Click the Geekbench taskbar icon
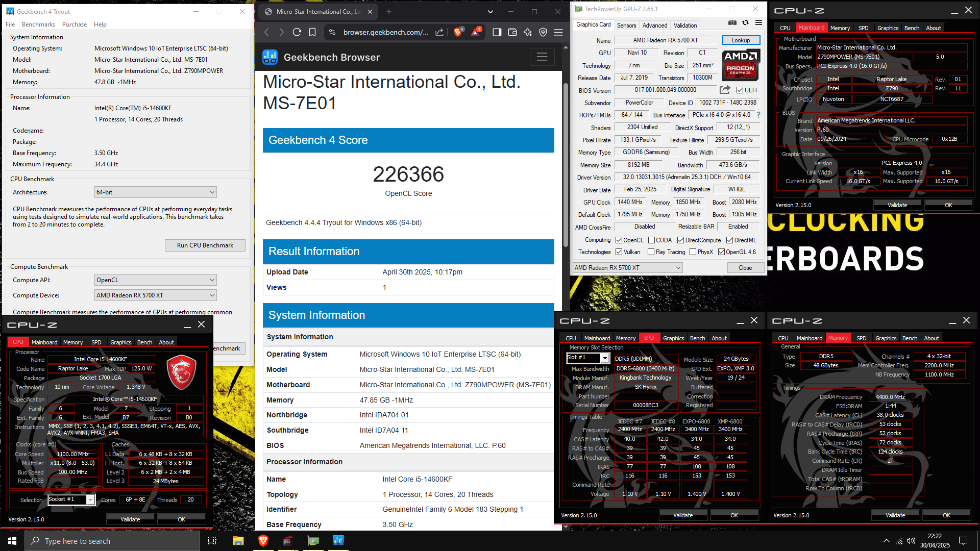Image resolution: width=980 pixels, height=551 pixels. click(x=338, y=541)
